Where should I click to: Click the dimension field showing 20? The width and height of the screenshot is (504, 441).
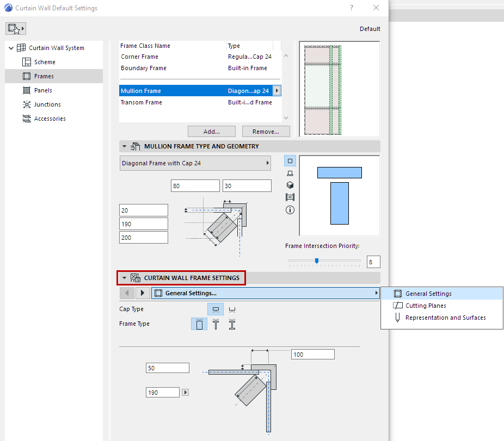pyautogui.click(x=143, y=210)
